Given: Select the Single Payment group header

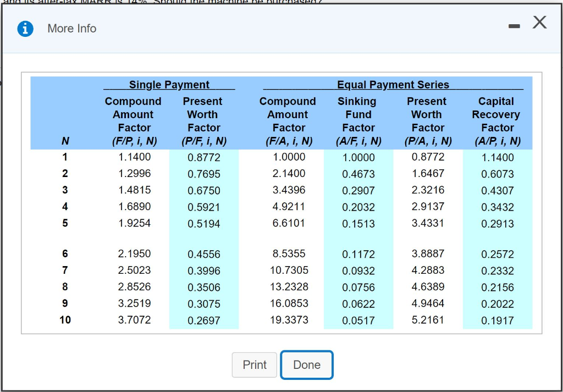Looking at the screenshot, I should (169, 85).
